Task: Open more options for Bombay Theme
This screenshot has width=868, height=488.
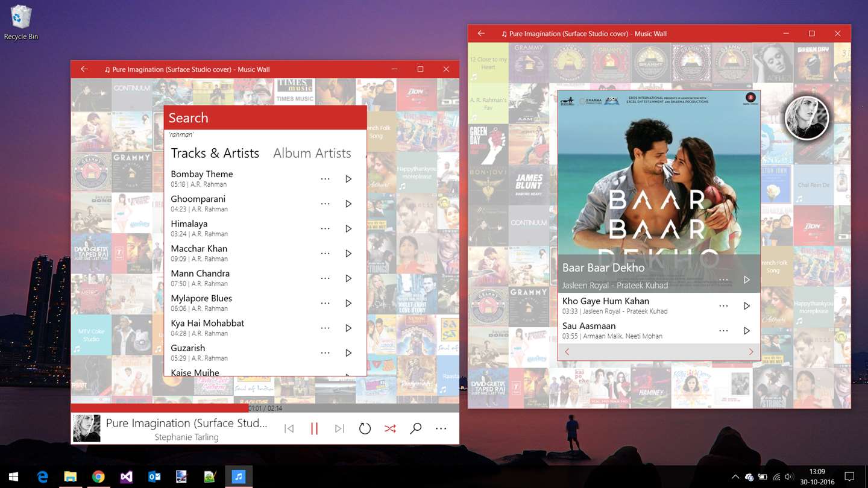Action: (325, 179)
